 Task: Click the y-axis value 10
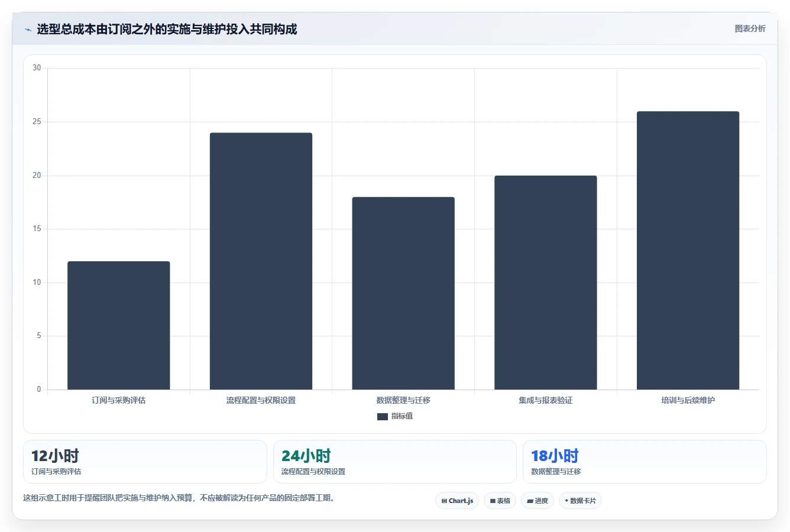tap(37, 283)
